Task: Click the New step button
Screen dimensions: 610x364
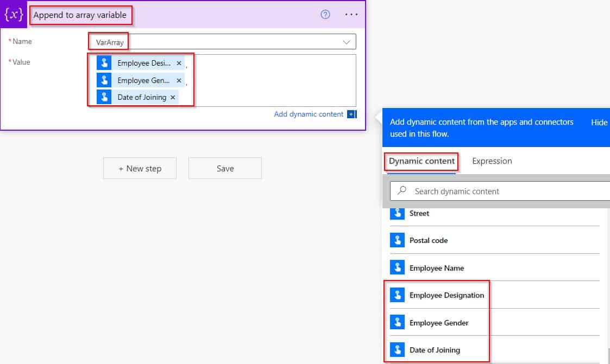Action: click(x=140, y=168)
